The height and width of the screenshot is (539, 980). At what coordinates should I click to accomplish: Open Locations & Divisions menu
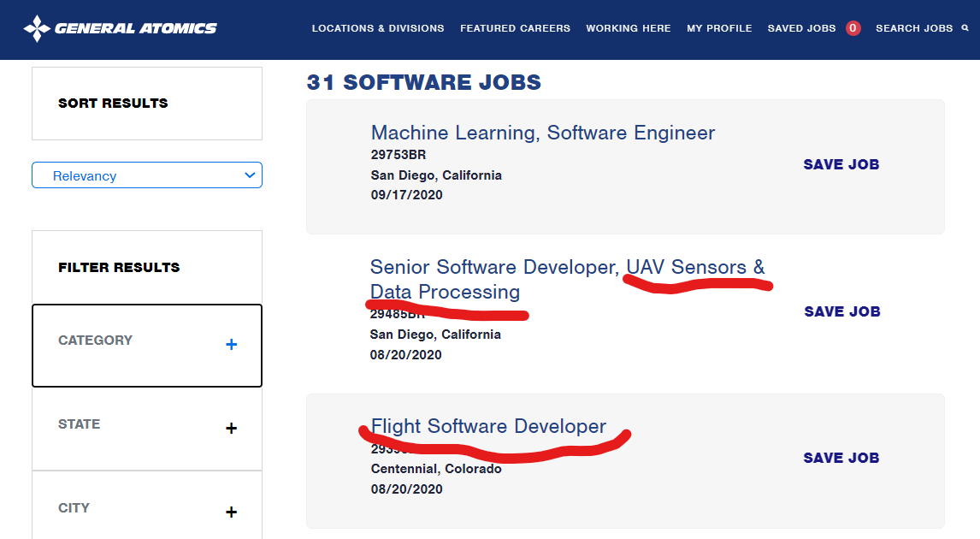[378, 28]
